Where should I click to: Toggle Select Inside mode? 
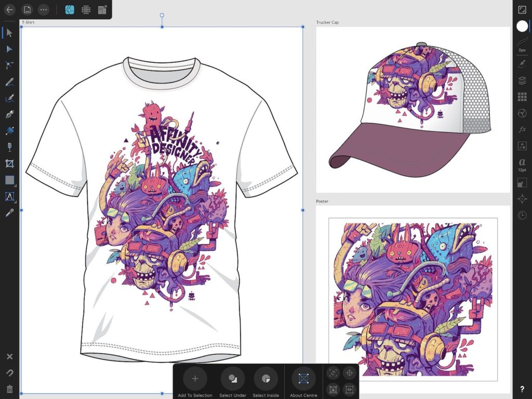tap(265, 378)
